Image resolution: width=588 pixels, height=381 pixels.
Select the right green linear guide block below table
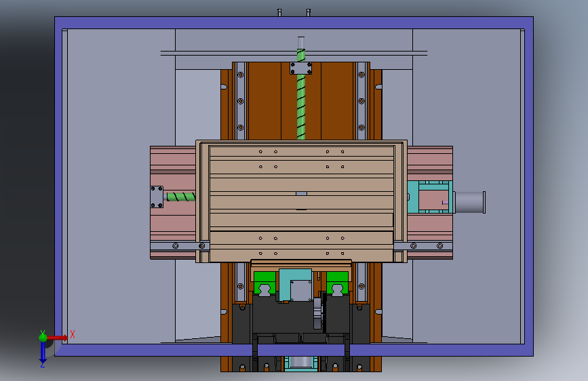337,283
